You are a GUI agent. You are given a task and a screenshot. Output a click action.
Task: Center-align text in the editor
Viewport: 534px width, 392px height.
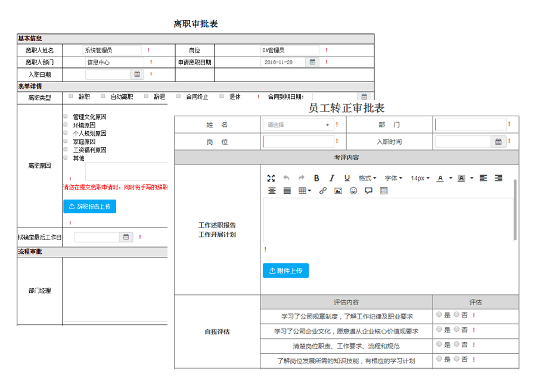pyautogui.click(x=272, y=191)
